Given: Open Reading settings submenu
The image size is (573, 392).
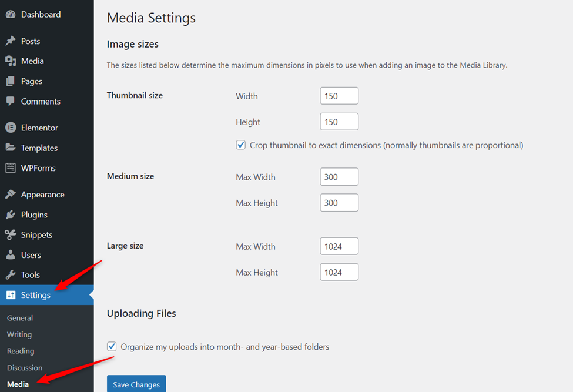Looking at the screenshot, I should point(21,351).
